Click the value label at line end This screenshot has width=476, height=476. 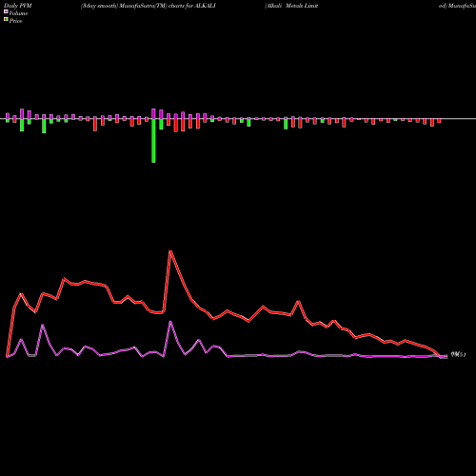click(x=458, y=355)
